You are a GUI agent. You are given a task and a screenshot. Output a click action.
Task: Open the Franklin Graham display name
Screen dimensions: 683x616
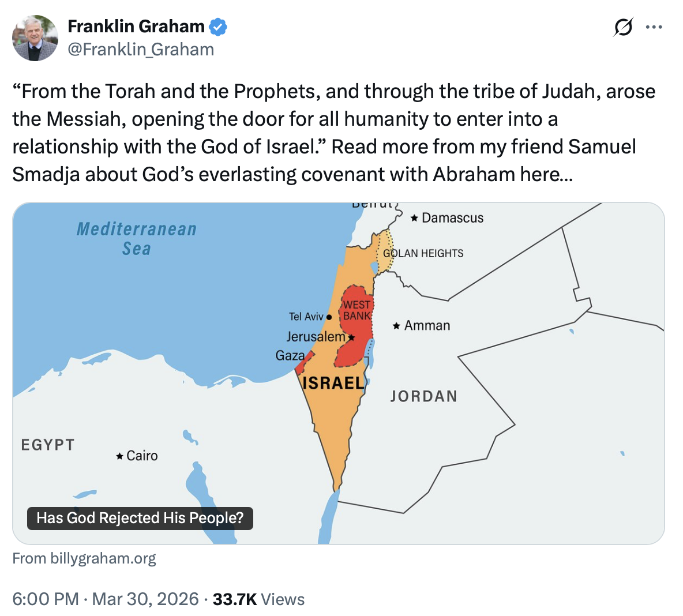[136, 27]
